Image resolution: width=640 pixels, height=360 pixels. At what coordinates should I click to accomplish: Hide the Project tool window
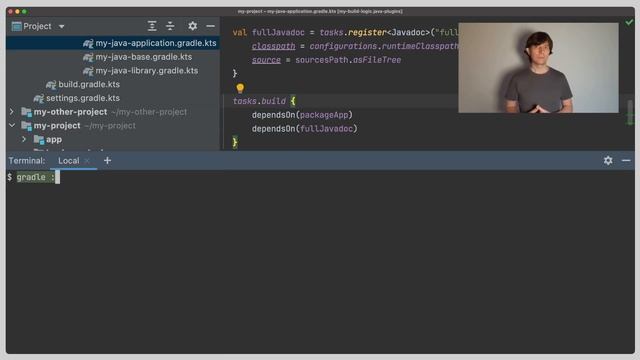pos(211,26)
